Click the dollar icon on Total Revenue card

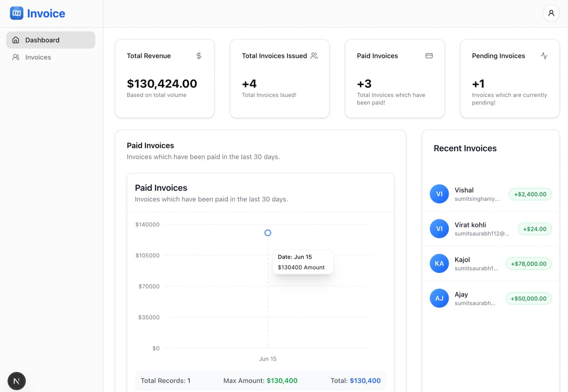[x=199, y=55]
